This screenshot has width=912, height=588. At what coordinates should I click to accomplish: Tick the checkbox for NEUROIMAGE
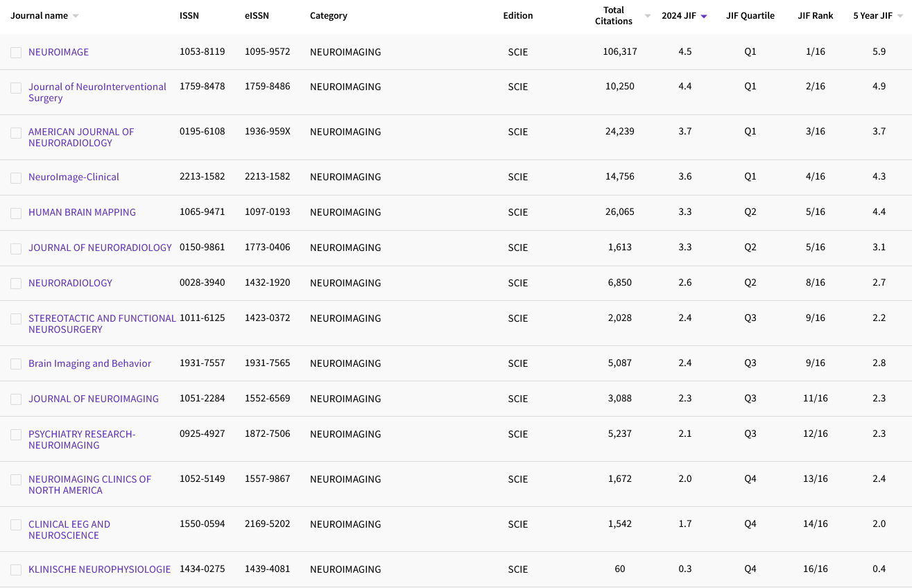click(16, 53)
